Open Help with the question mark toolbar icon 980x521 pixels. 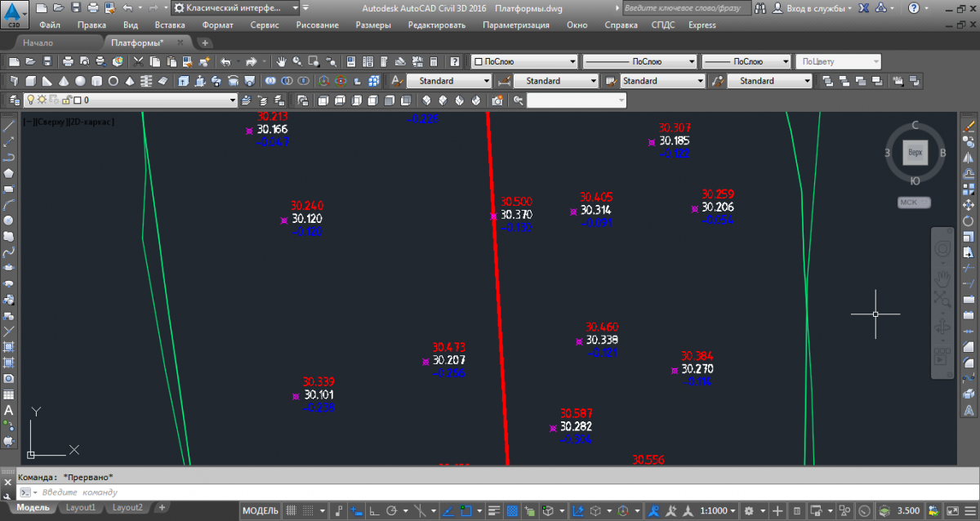455,61
